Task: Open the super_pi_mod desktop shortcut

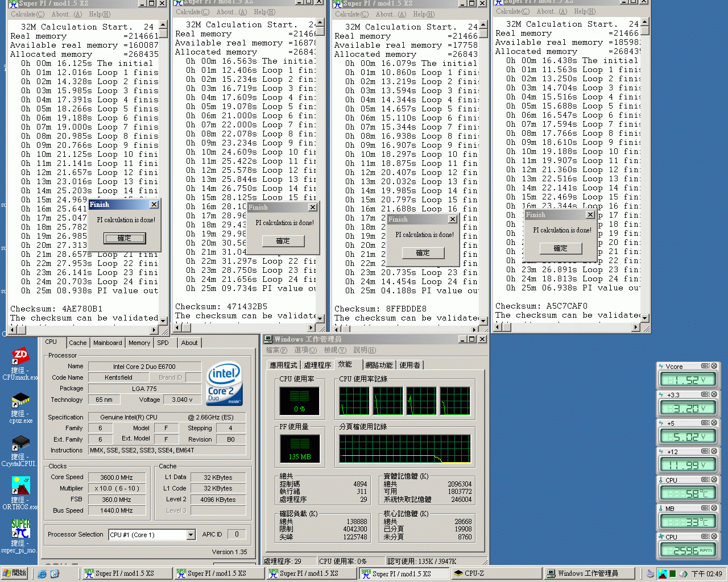Action: [20, 536]
